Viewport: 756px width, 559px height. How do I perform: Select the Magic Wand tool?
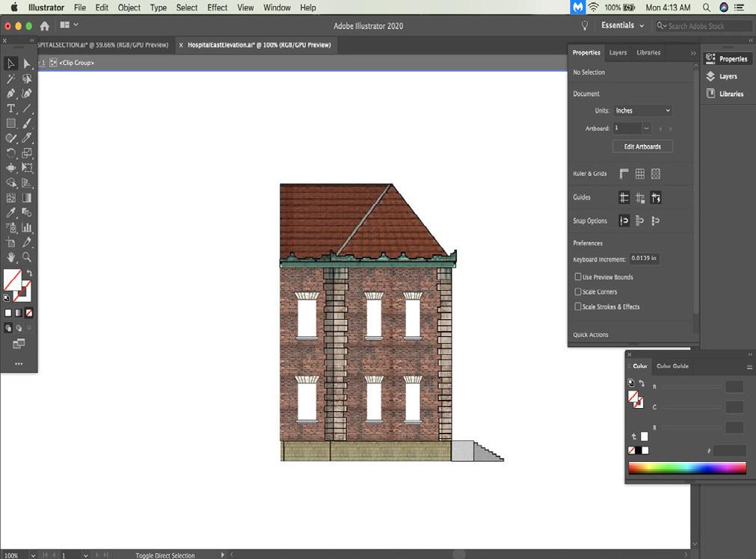(11, 79)
